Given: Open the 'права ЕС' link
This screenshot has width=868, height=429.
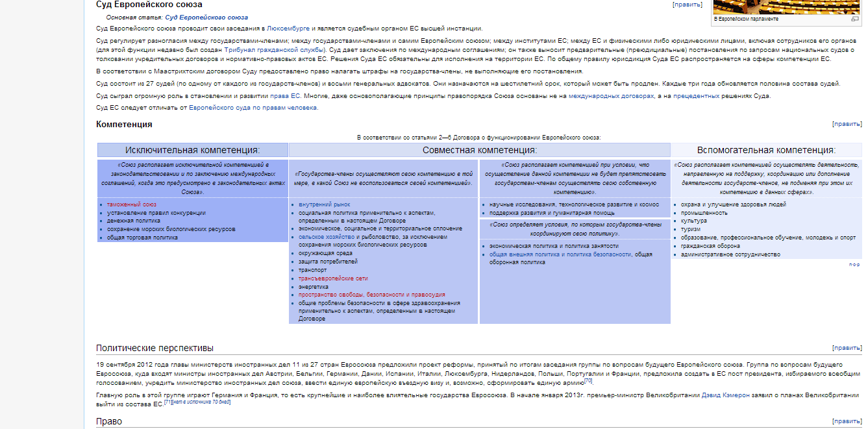Looking at the screenshot, I should (x=285, y=96).
